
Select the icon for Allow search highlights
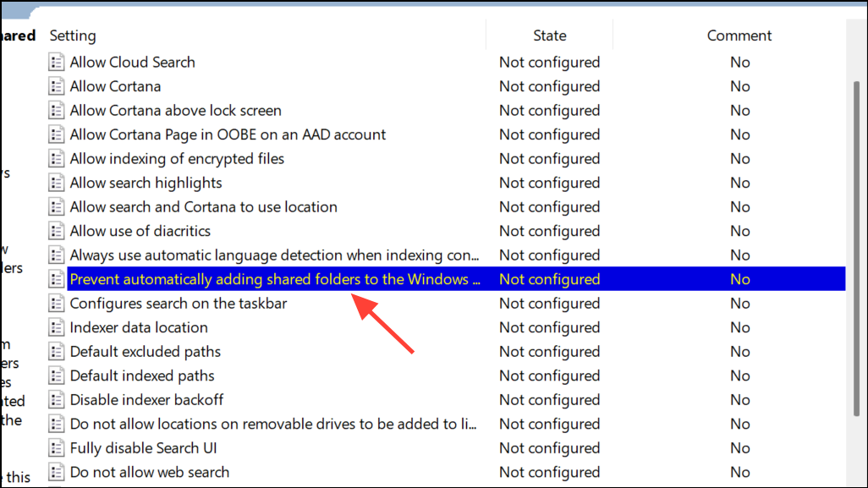56,183
